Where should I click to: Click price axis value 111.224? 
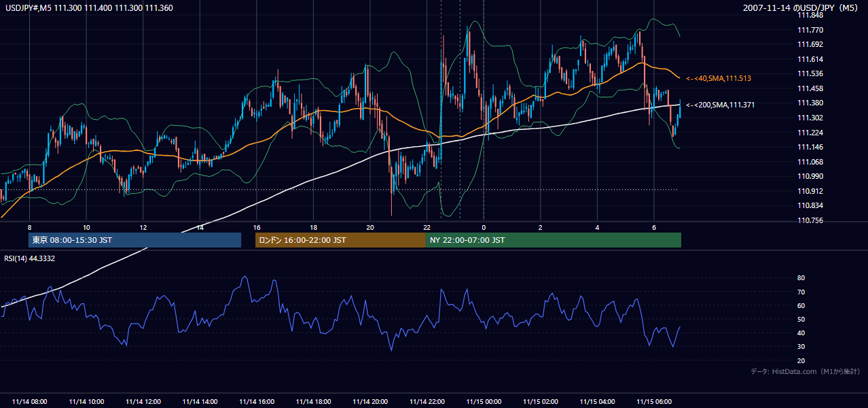click(810, 133)
